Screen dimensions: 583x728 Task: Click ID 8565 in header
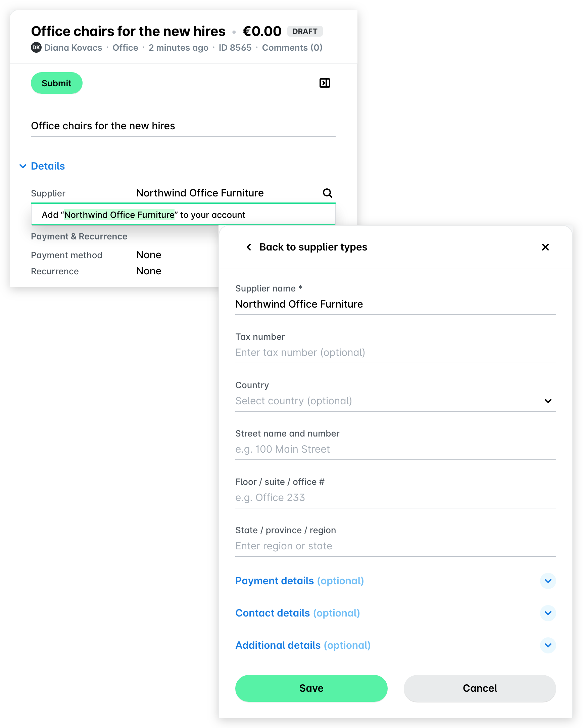(x=235, y=48)
